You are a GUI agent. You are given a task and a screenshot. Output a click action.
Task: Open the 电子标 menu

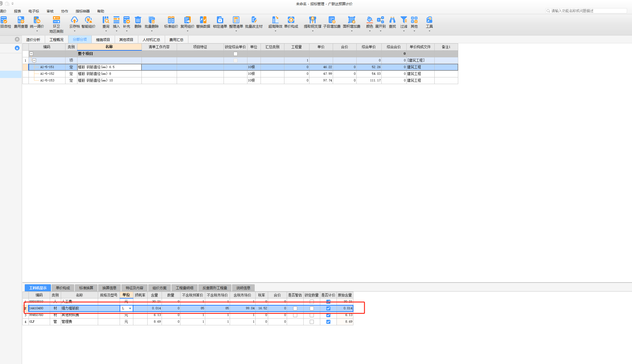point(34,11)
